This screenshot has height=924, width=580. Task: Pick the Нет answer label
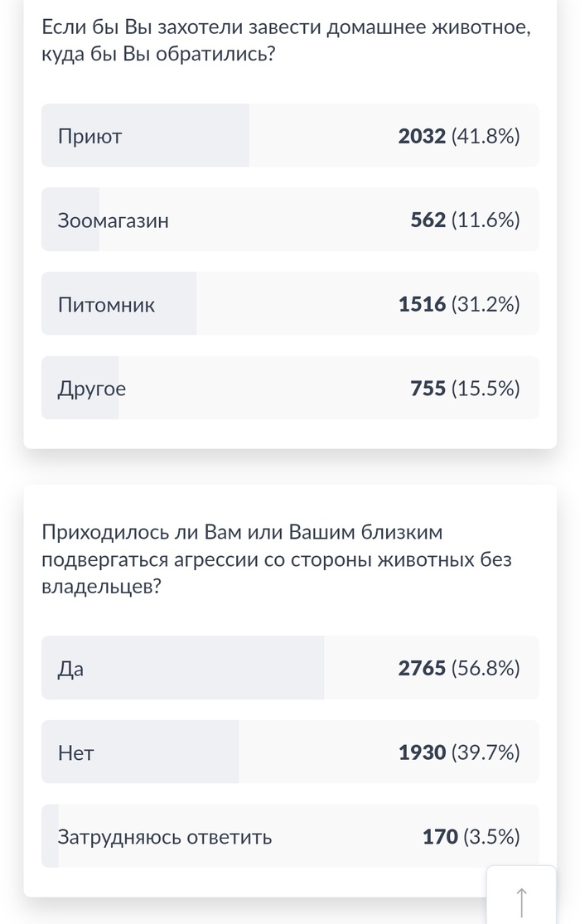coord(76,753)
